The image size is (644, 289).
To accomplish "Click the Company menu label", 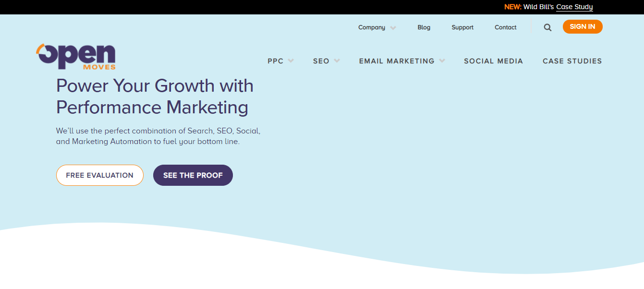I will (372, 27).
